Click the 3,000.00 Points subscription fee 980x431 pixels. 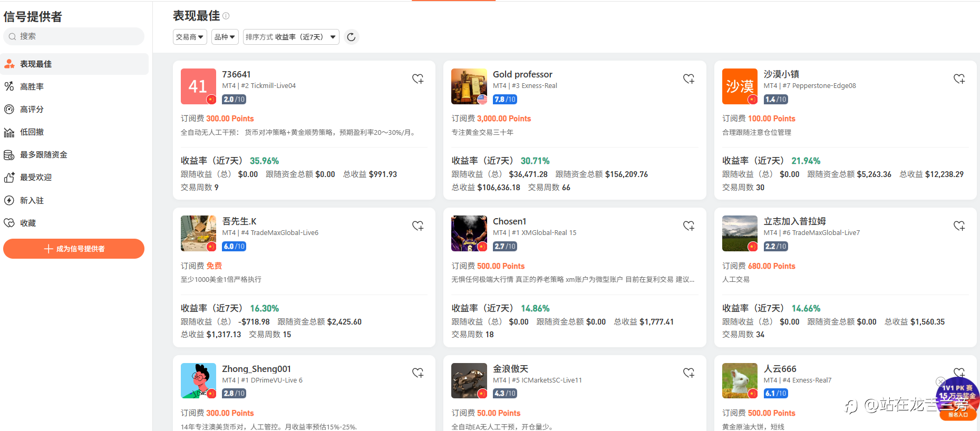pos(504,119)
